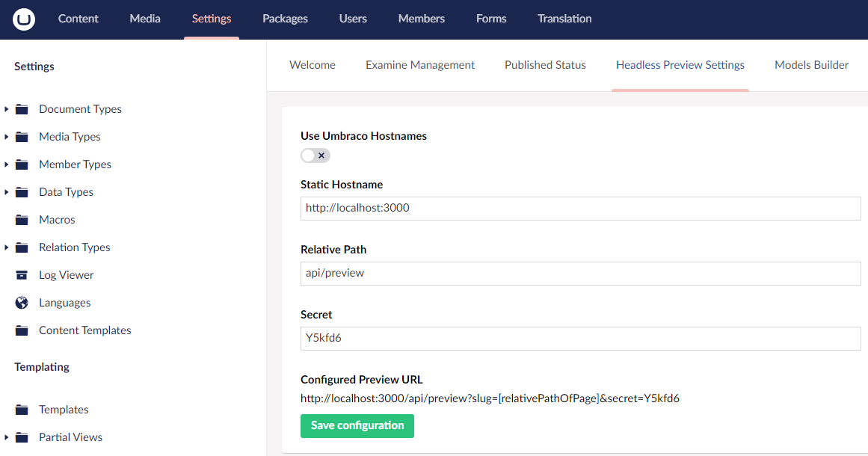Open the Translation section
Viewport: 868px width, 456px height.
click(x=564, y=19)
